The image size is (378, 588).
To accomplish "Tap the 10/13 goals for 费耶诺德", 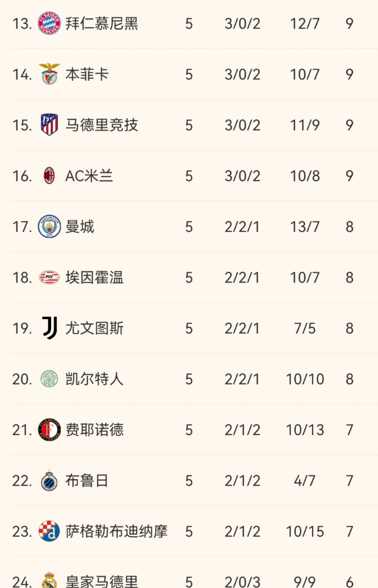I will [x=305, y=430].
